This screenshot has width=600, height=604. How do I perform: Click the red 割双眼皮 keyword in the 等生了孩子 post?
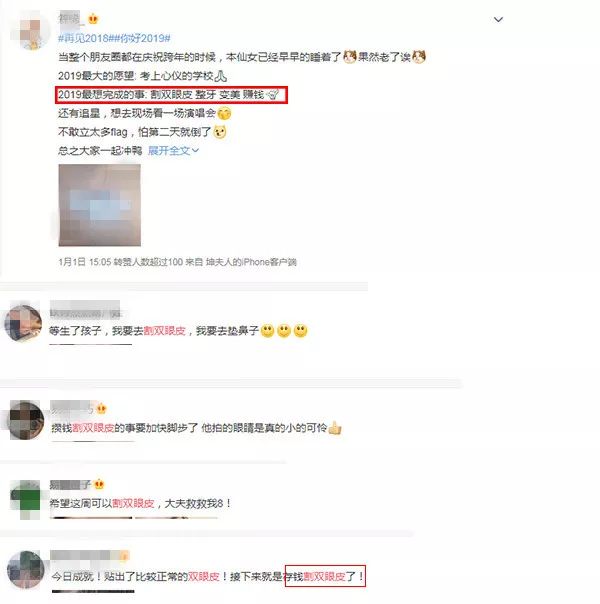point(165,331)
